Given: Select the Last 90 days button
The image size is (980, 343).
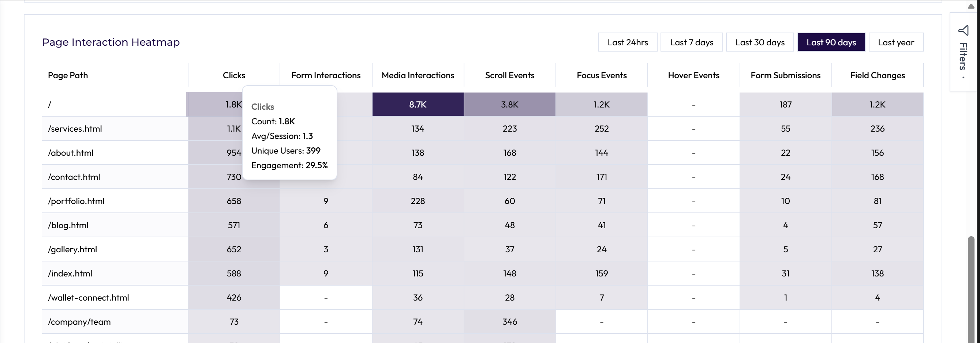Looking at the screenshot, I should point(831,42).
